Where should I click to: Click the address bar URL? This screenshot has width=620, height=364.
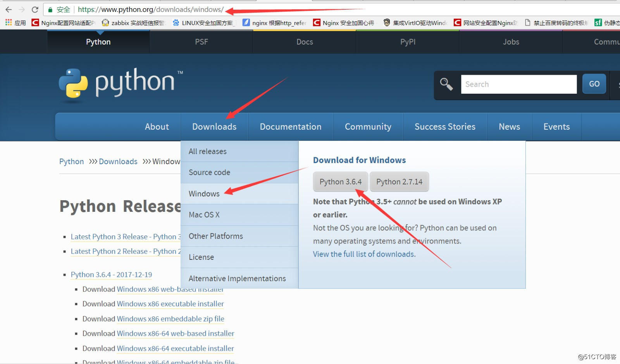tap(151, 9)
